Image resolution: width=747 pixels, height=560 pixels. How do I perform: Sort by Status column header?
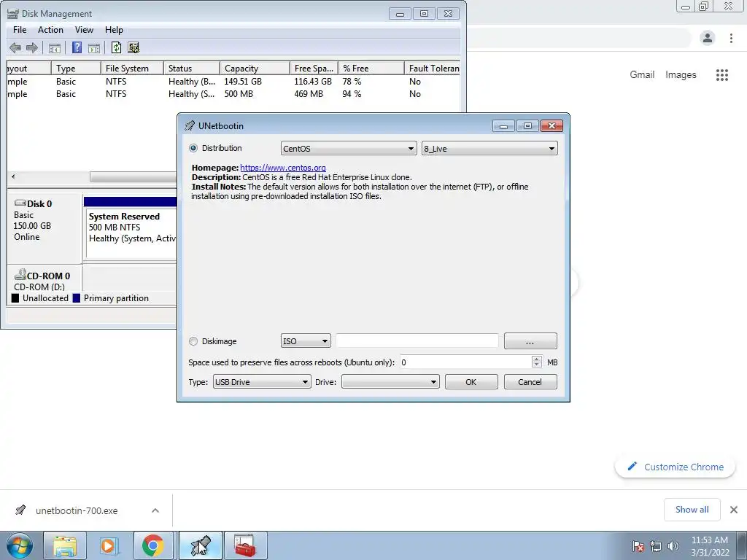pos(191,68)
